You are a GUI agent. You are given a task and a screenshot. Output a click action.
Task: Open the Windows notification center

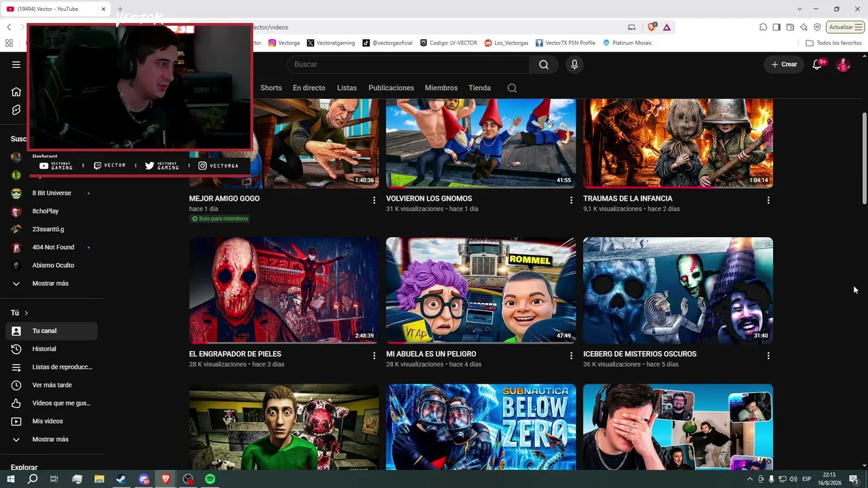point(854,479)
